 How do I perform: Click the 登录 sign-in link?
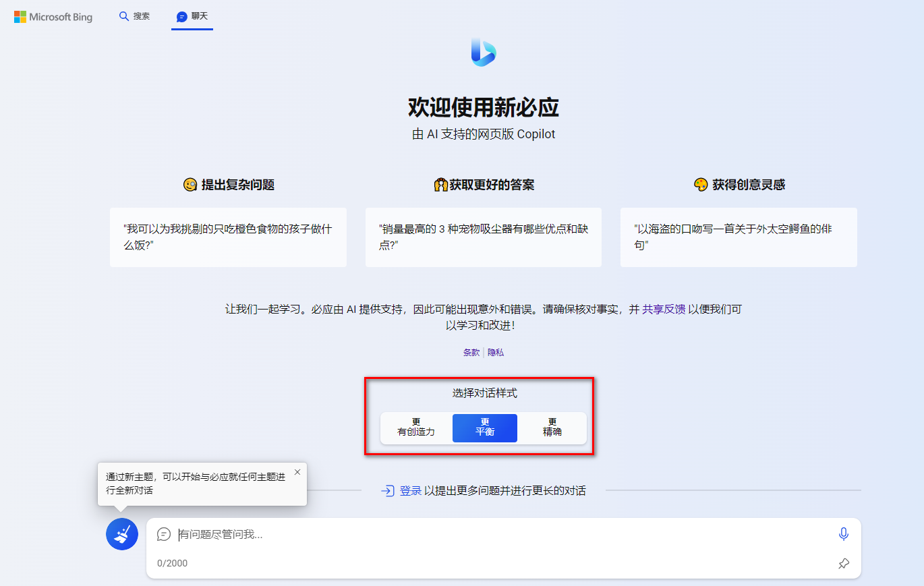(x=411, y=491)
